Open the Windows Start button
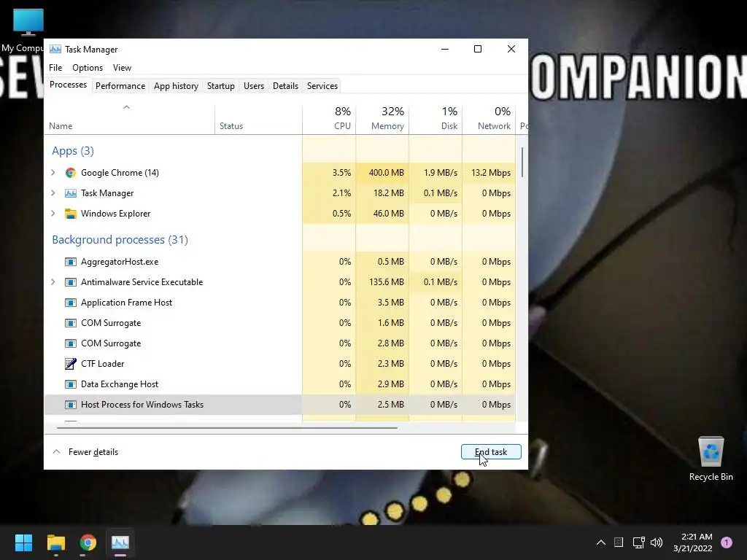The height and width of the screenshot is (560, 747). [23, 542]
